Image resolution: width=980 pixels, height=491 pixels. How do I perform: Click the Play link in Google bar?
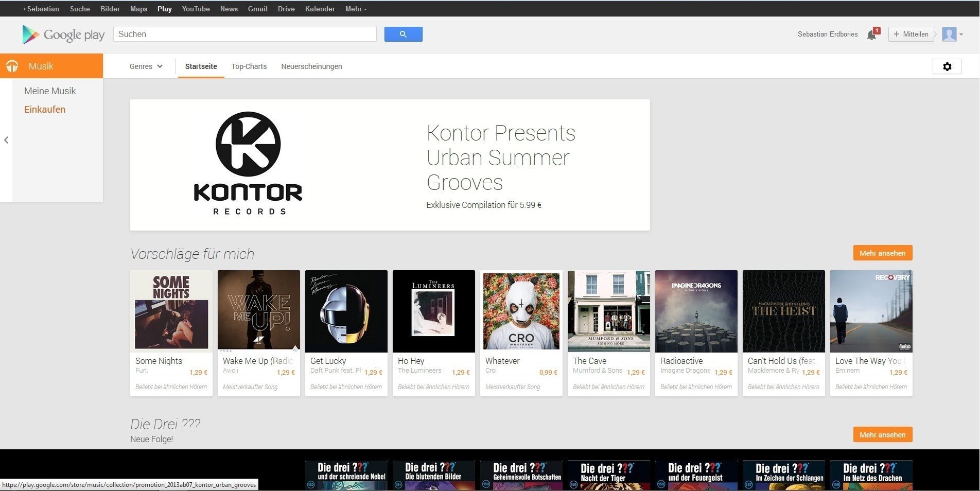click(x=165, y=9)
